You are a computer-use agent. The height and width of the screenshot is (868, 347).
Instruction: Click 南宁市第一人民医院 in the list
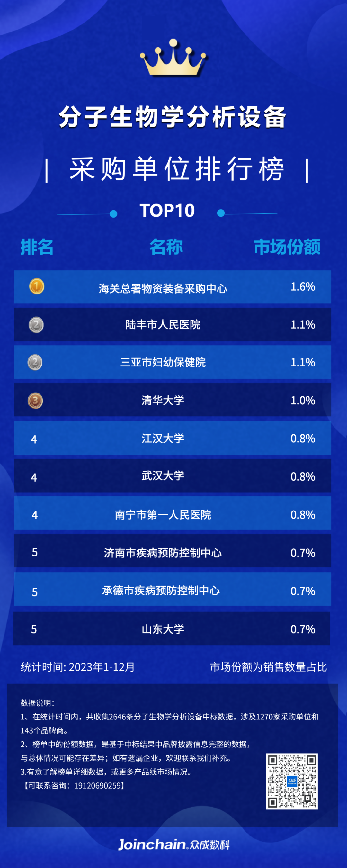pos(163,515)
